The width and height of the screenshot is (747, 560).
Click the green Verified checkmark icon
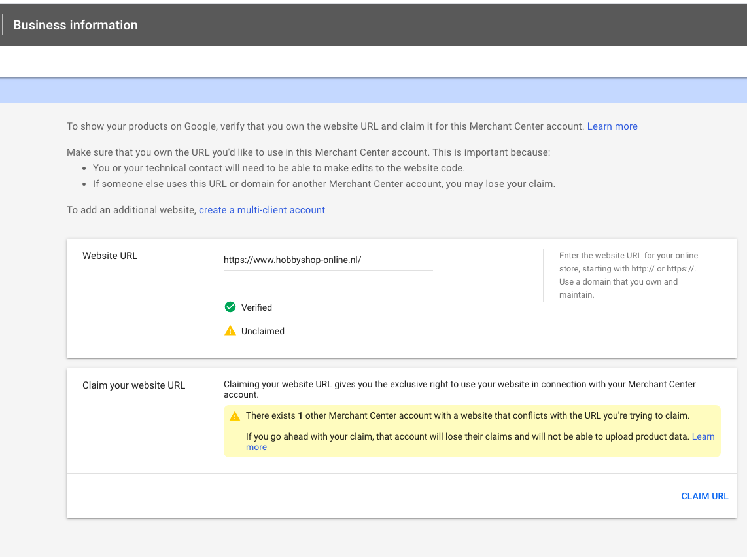click(230, 307)
